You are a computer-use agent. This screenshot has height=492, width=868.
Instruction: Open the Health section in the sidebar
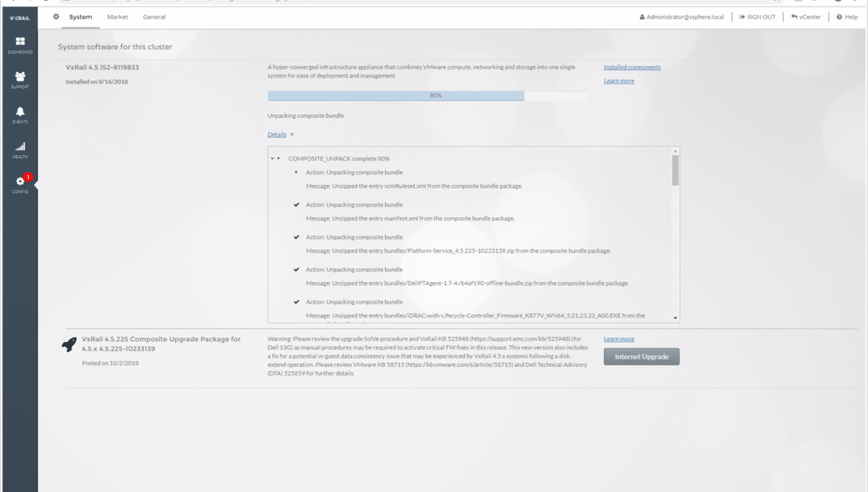tap(20, 149)
